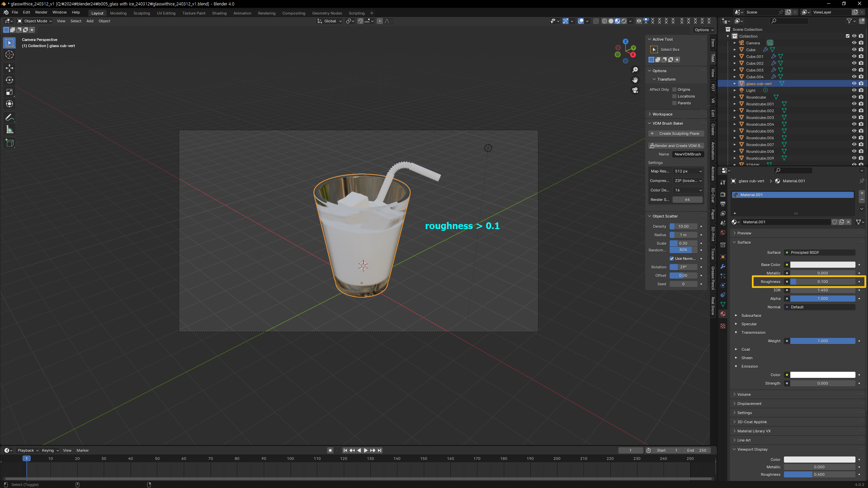Screen dimensions: 868x488
Task: Open the Object Mode dropdown
Action: coord(35,21)
